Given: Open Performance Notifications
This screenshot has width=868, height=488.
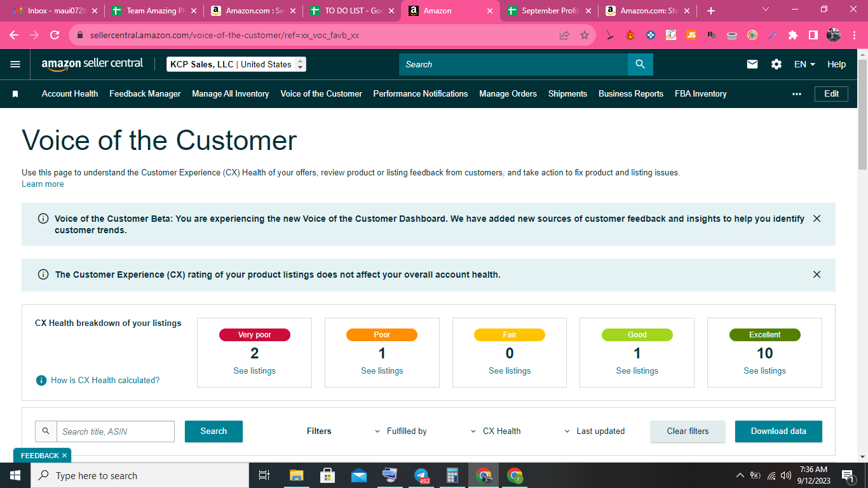Looking at the screenshot, I should coord(421,94).
